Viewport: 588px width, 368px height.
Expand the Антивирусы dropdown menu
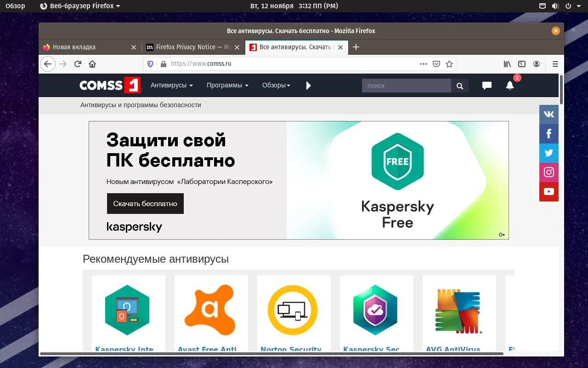(172, 85)
